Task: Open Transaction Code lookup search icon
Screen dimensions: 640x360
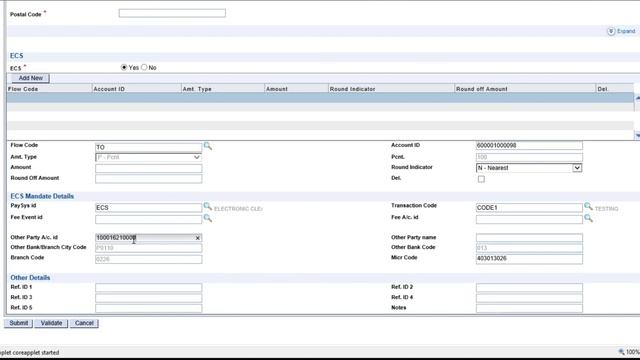Action: tap(588, 206)
